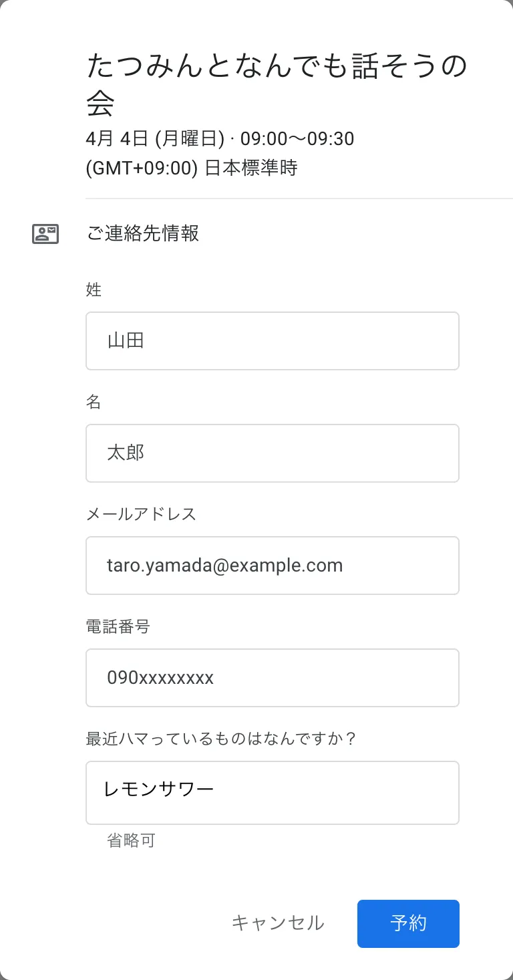Click the 日本標準時 timezone name
Image resolution: width=513 pixels, height=980 pixels.
click(x=250, y=168)
